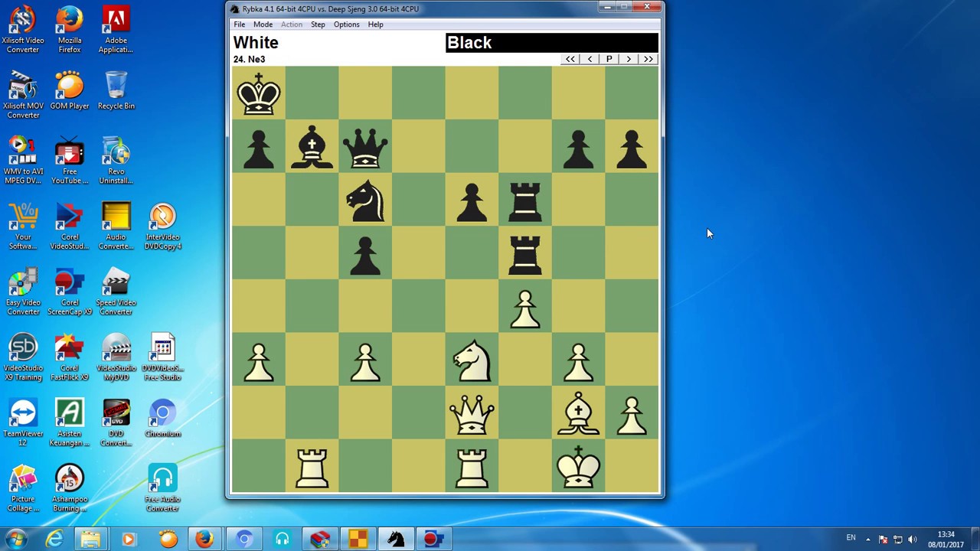
Task: Select the black pawn on h7
Action: pyautogui.click(x=632, y=148)
